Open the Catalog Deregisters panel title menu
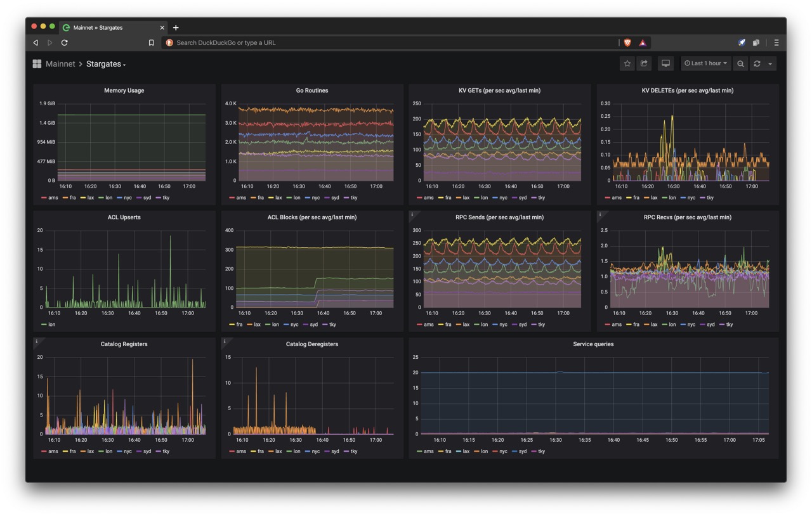Screen dimensions: 812x516 (312, 344)
